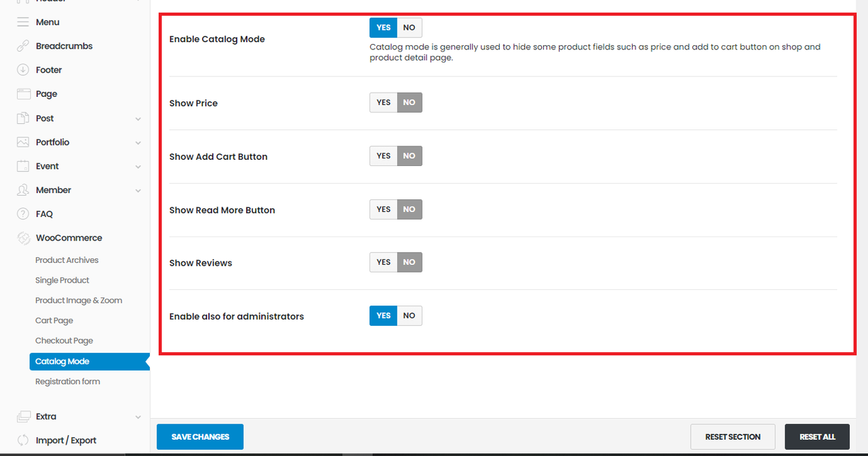868x456 pixels.
Task: Click the Member people icon
Action: point(23,190)
